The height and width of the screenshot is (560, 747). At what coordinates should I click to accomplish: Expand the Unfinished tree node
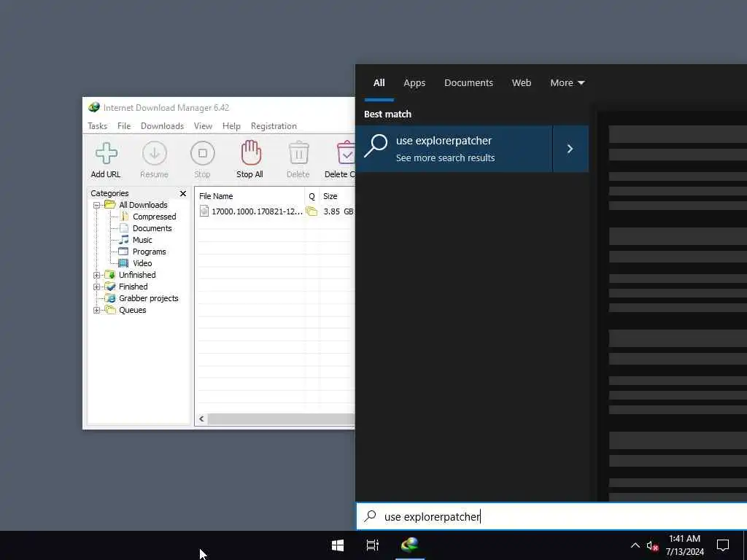coord(97,275)
